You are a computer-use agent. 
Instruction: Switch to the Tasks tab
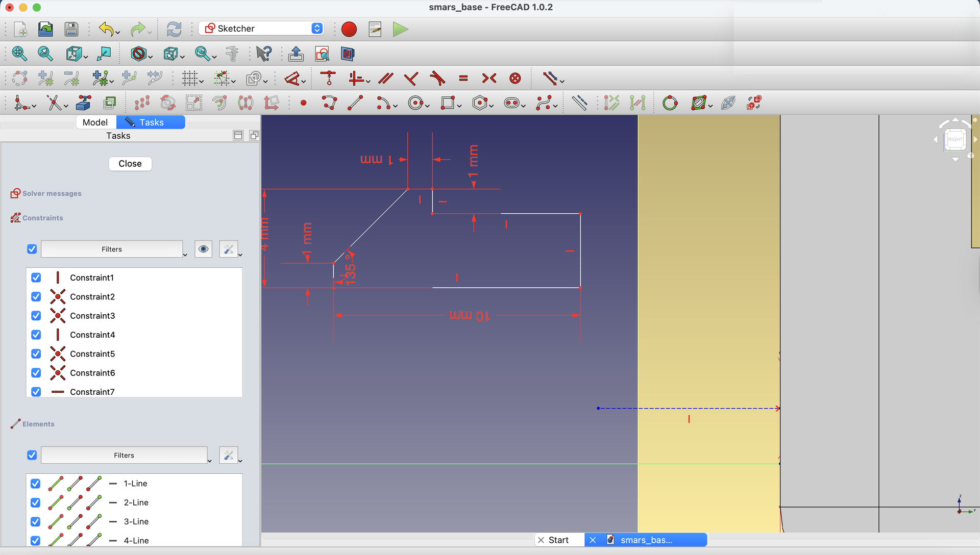pyautogui.click(x=151, y=122)
